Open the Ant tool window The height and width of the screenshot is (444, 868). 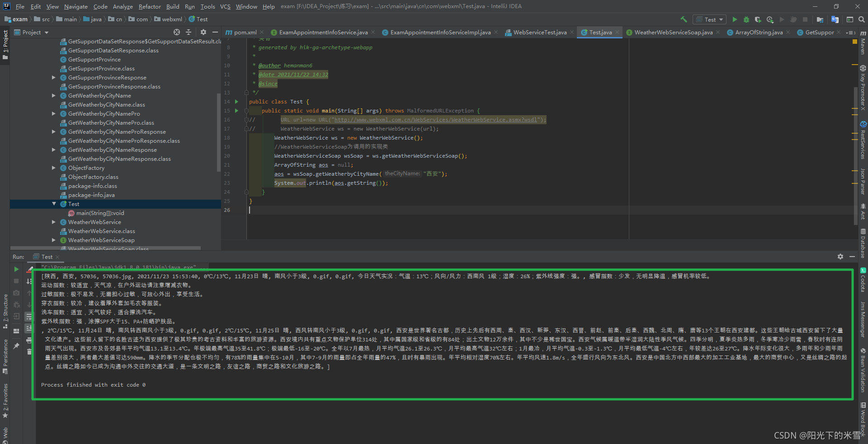click(x=863, y=211)
